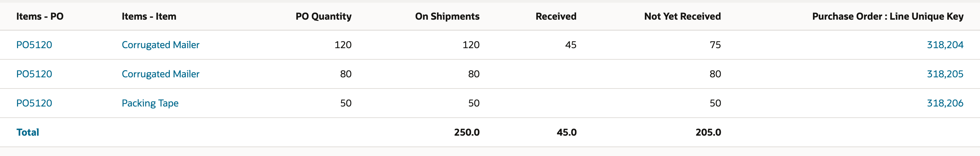Open line unique key 318,204
Viewport: 980px width, 156px height.
click(x=945, y=45)
